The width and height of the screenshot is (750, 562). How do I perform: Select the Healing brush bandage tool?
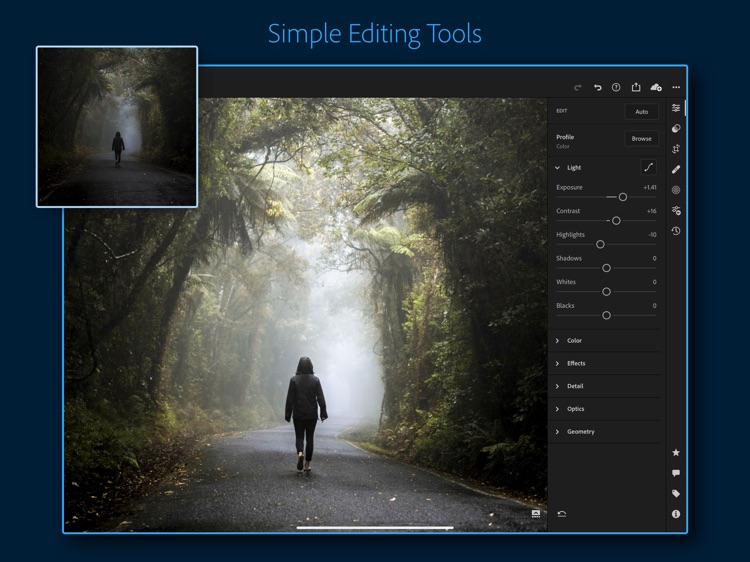tap(676, 169)
